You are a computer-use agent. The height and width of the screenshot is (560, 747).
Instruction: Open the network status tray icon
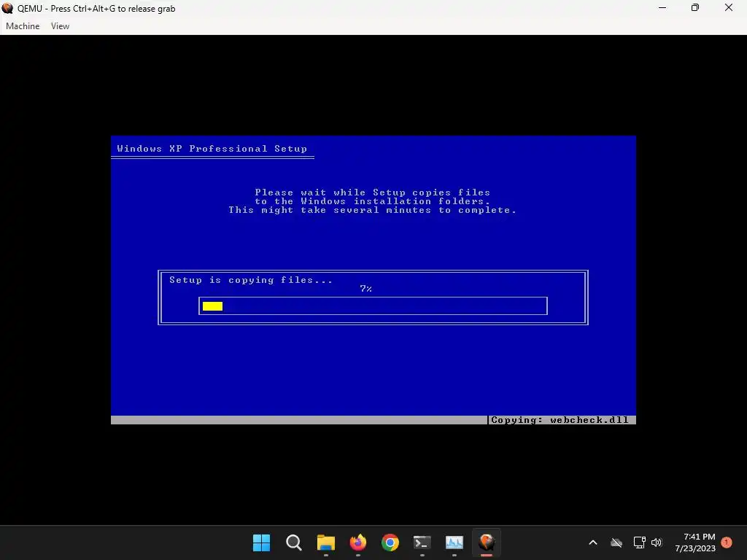pos(639,542)
